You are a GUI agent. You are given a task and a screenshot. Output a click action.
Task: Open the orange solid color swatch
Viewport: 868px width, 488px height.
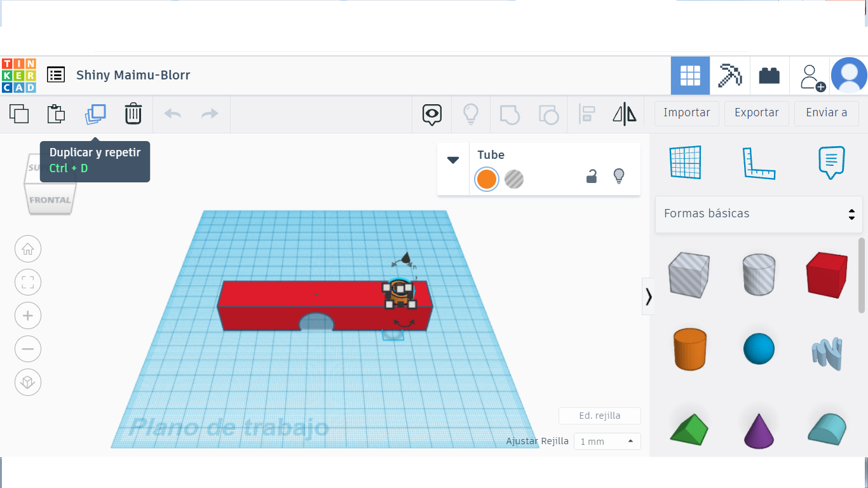(487, 180)
